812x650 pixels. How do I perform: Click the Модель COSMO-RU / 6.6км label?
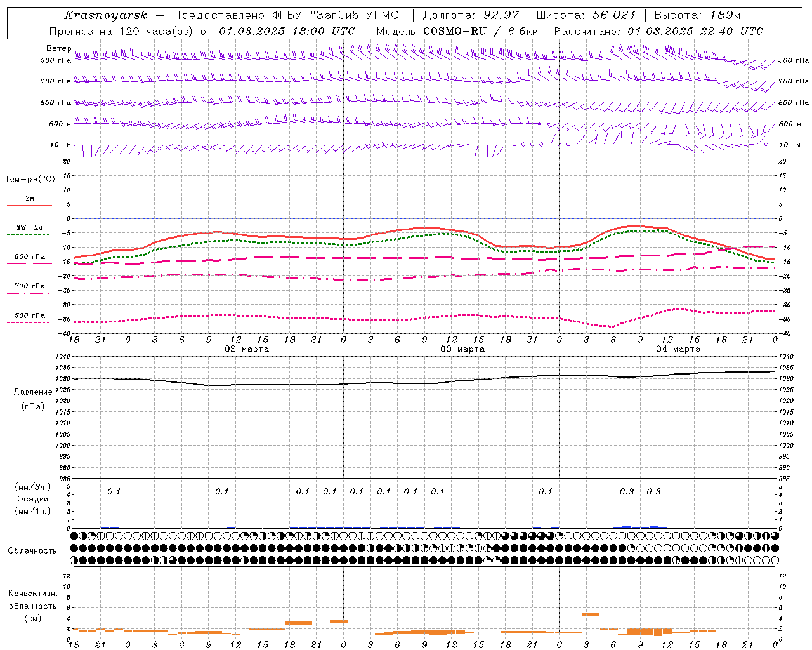pyautogui.click(x=457, y=31)
